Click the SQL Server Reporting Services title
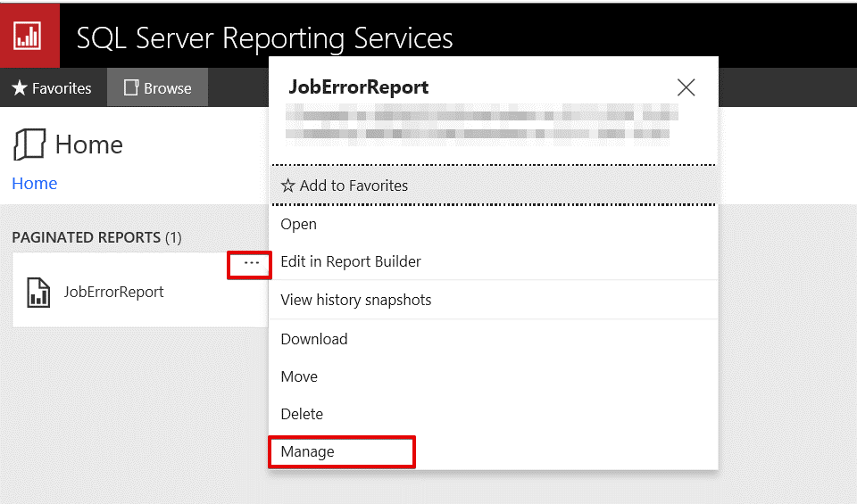Viewport: 857px width, 504px height. pos(264,38)
